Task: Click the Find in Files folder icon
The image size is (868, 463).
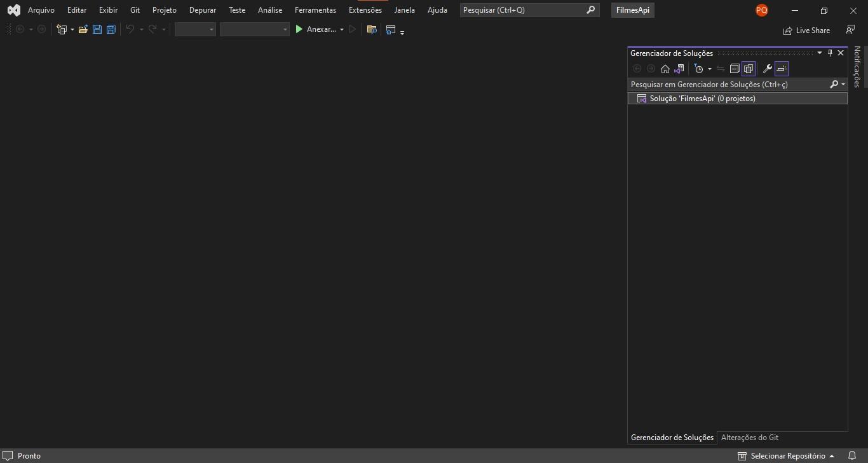Action: pos(372,29)
